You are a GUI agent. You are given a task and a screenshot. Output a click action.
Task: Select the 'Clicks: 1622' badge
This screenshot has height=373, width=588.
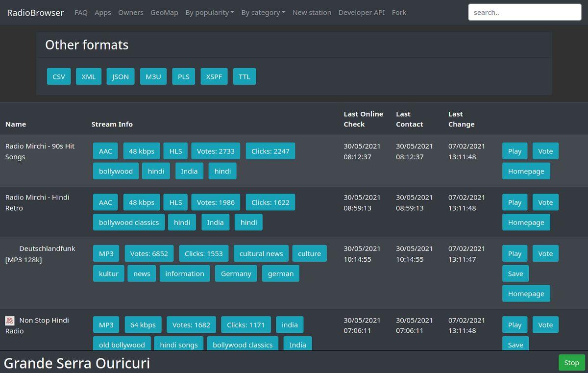pyautogui.click(x=270, y=202)
